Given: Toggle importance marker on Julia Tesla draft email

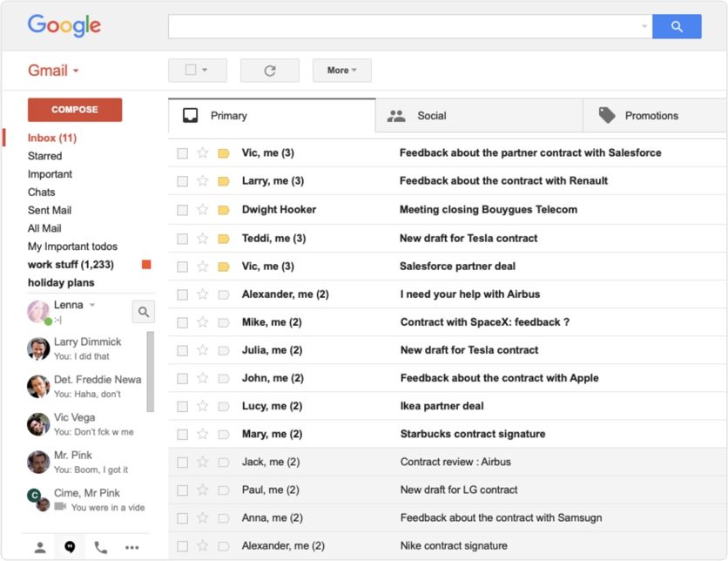Looking at the screenshot, I should coord(224,350).
